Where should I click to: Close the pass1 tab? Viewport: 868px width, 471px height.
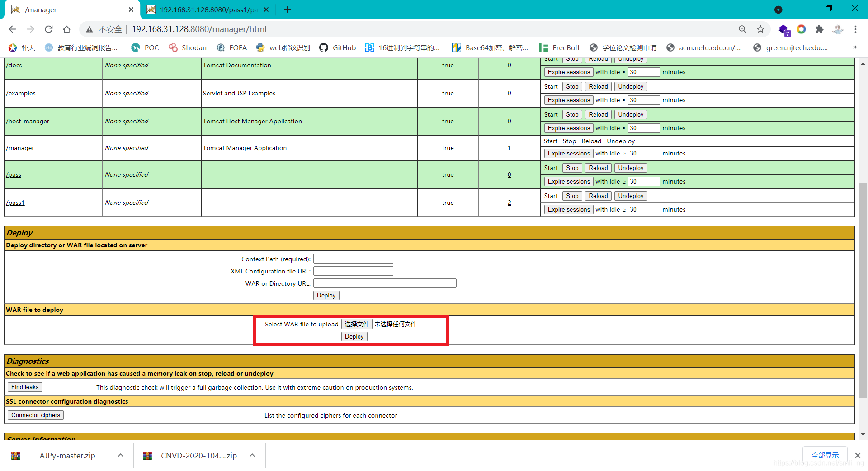pyautogui.click(x=266, y=9)
